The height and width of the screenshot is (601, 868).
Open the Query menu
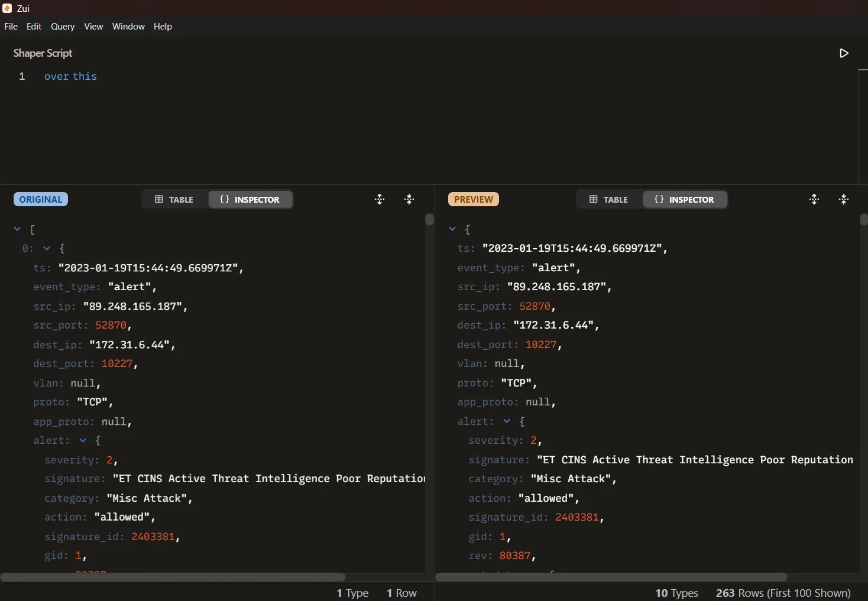coord(63,26)
